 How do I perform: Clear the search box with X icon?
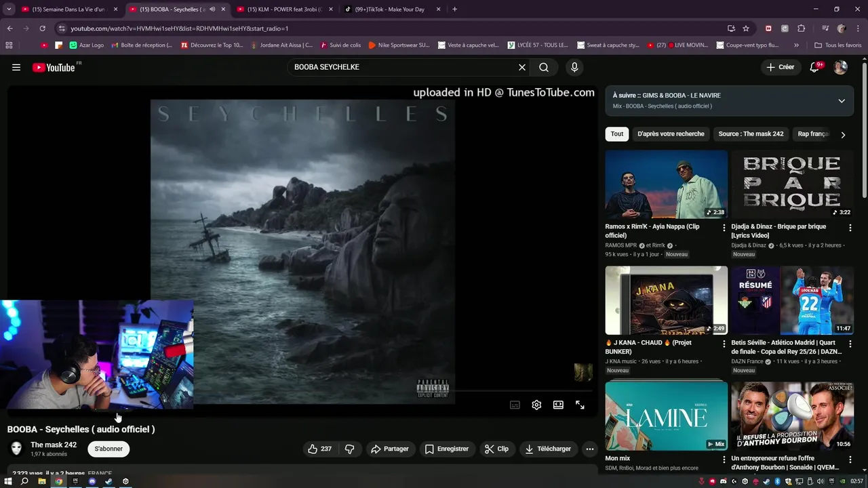pyautogui.click(x=522, y=67)
